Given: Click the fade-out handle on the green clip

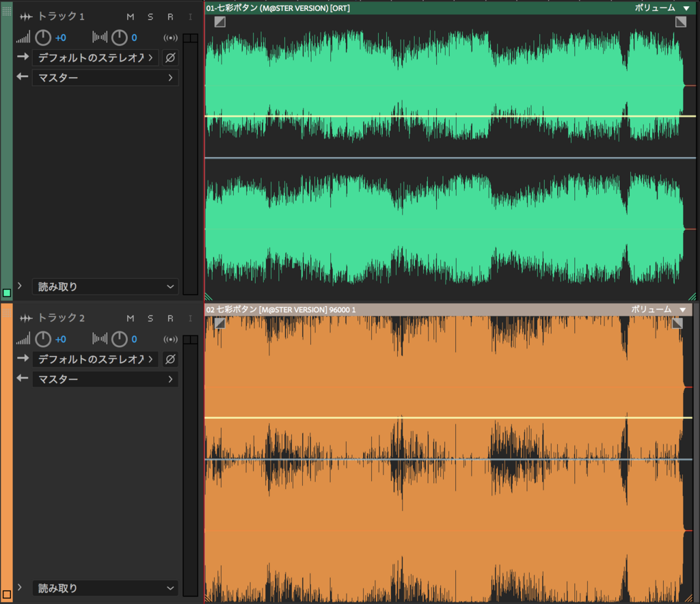Looking at the screenshot, I should tap(681, 21).
